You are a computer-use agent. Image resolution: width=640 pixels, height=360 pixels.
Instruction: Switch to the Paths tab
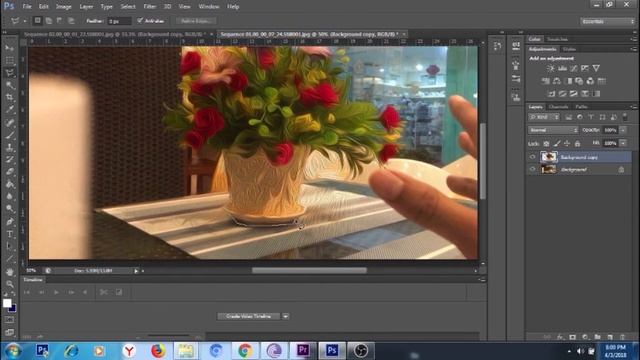click(x=581, y=107)
